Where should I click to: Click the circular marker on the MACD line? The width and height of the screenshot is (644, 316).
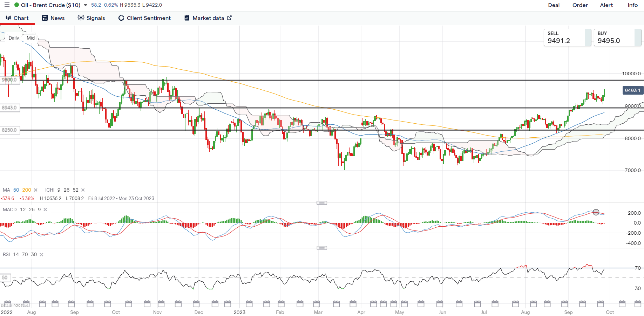tap(596, 212)
